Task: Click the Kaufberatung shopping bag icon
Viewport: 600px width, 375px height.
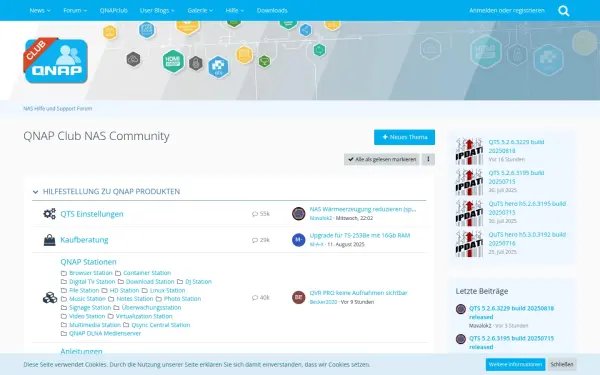Action: click(49, 240)
